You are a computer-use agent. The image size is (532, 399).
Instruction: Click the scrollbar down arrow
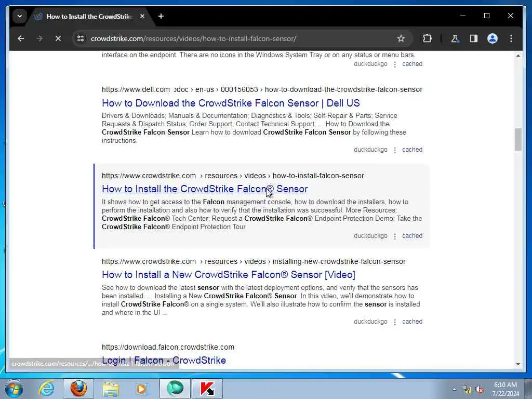[x=518, y=364]
